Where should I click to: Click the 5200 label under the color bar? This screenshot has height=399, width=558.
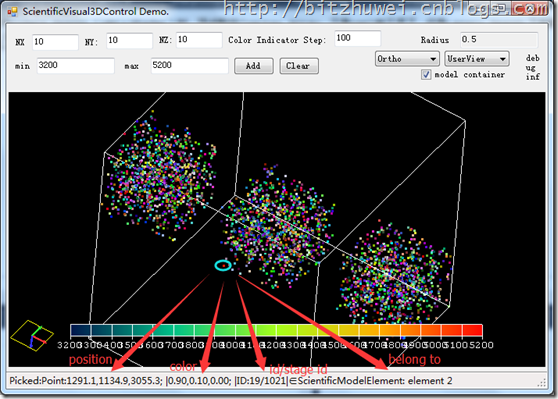[x=481, y=345]
